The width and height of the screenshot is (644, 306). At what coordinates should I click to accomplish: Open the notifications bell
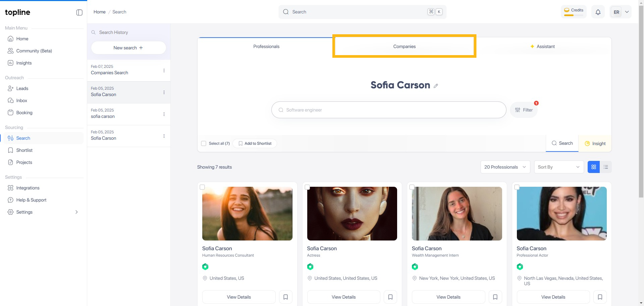pyautogui.click(x=598, y=12)
